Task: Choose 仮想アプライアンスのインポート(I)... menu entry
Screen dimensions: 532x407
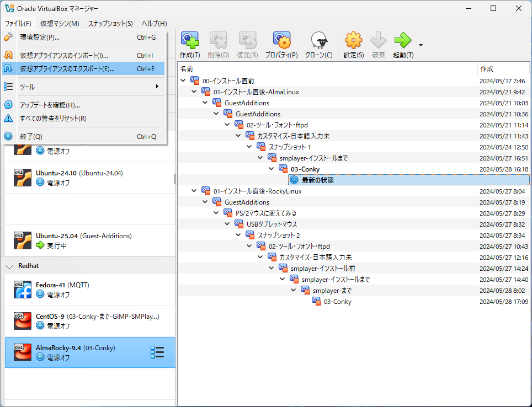Action: [x=83, y=55]
